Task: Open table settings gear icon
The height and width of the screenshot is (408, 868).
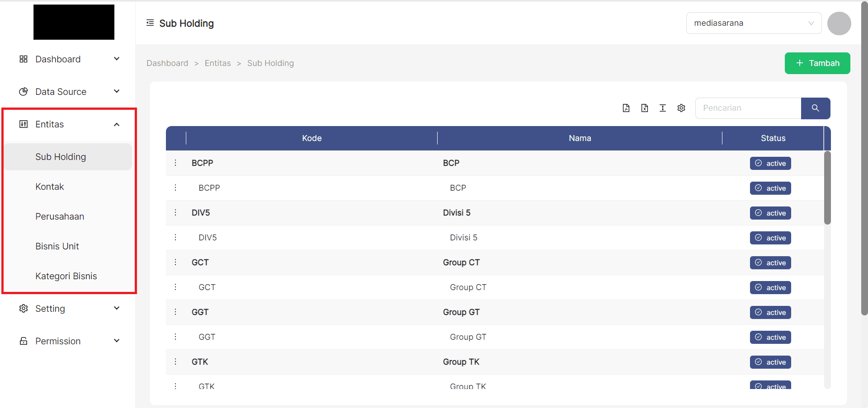Action: coord(681,108)
